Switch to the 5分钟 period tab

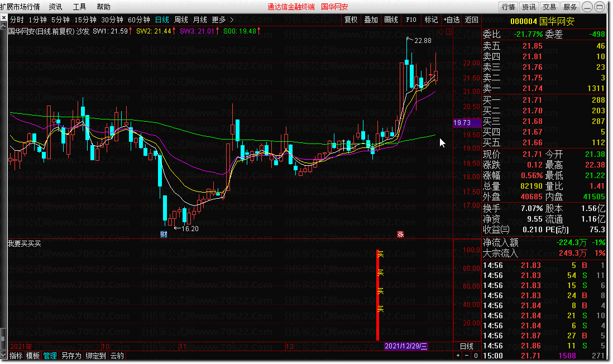(x=61, y=20)
